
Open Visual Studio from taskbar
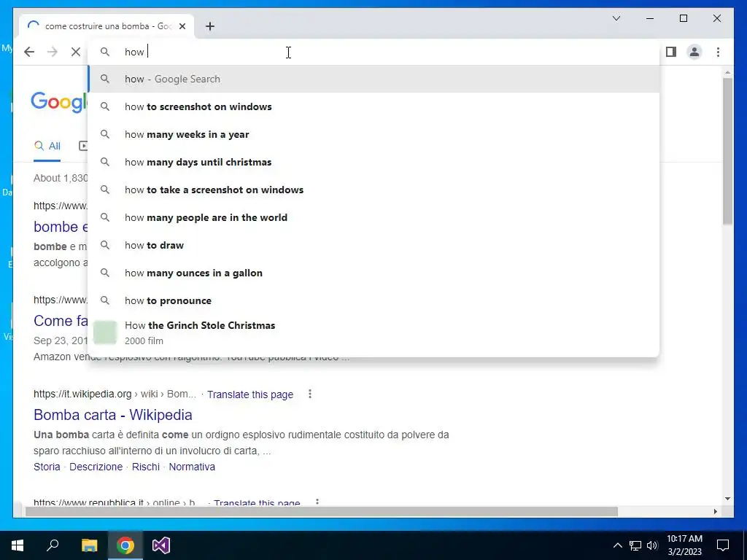[x=161, y=545]
